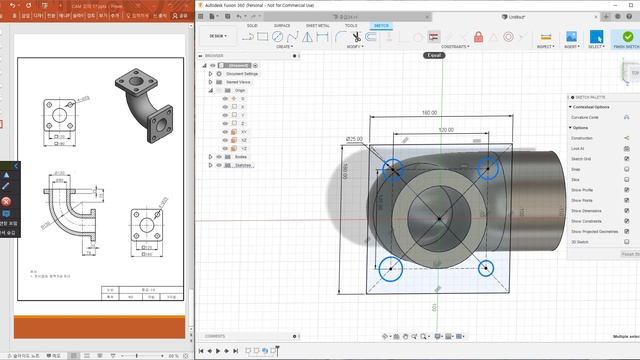Open the CONSTRAINTS dropdown menu
This screenshot has width=640, height=360.
point(455,47)
